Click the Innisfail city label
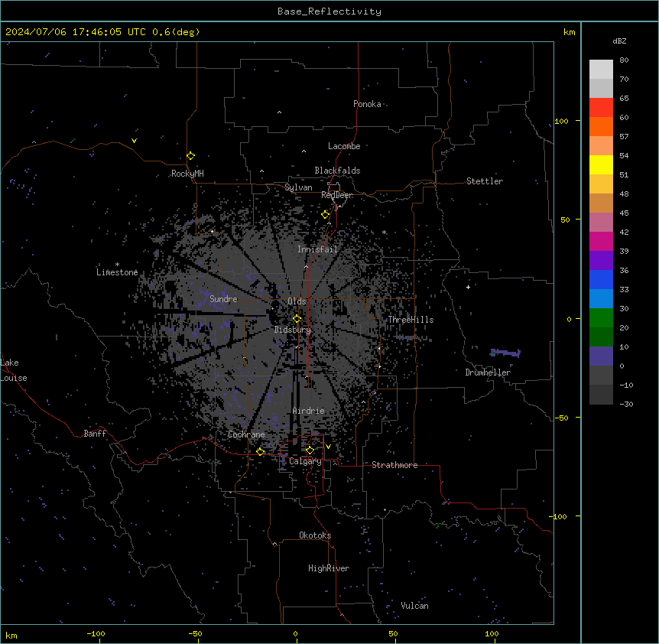 [318, 249]
